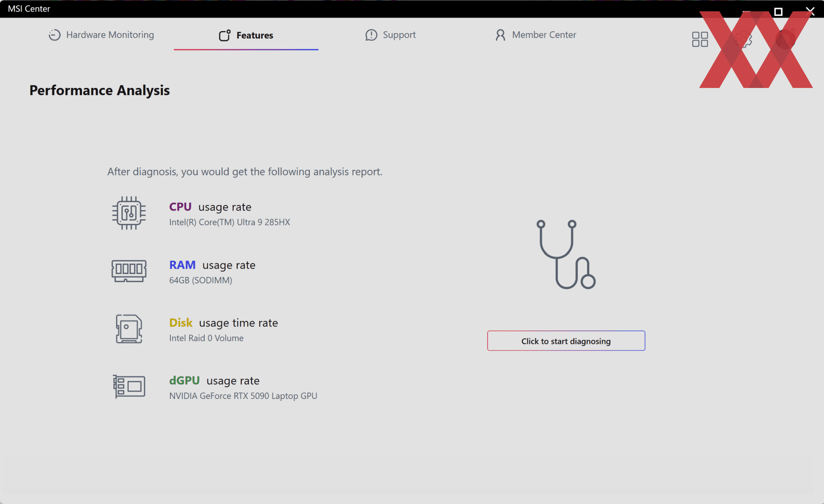Switch to the Support tab

(390, 35)
